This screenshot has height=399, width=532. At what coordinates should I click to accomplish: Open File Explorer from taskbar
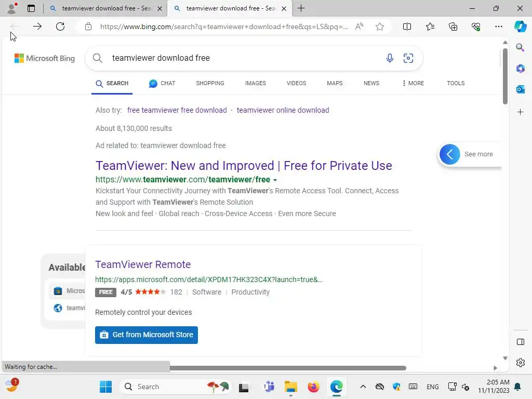291,387
